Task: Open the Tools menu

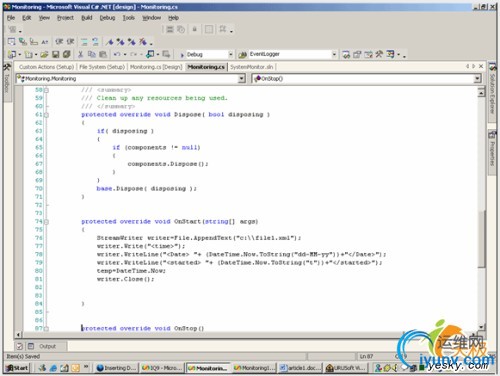Action: click(129, 18)
